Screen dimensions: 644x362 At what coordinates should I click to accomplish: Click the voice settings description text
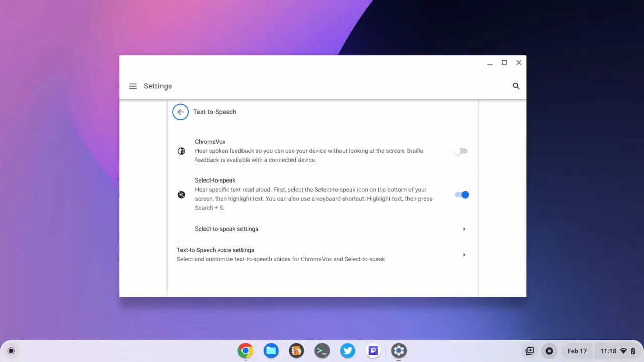281,259
